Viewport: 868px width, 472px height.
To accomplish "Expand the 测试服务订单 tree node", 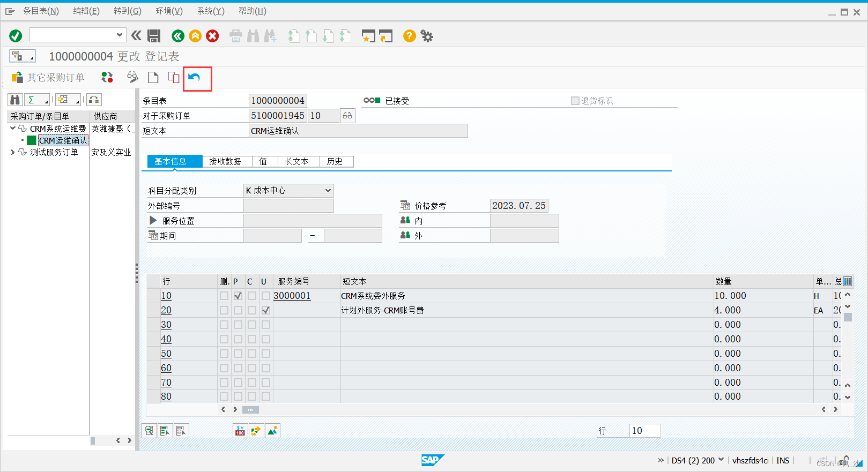I will 13,152.
